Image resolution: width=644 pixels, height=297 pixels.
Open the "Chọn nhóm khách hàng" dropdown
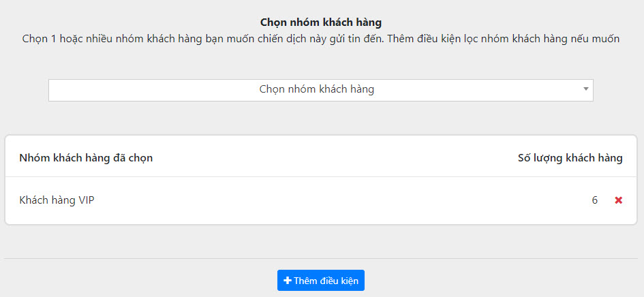(x=320, y=90)
